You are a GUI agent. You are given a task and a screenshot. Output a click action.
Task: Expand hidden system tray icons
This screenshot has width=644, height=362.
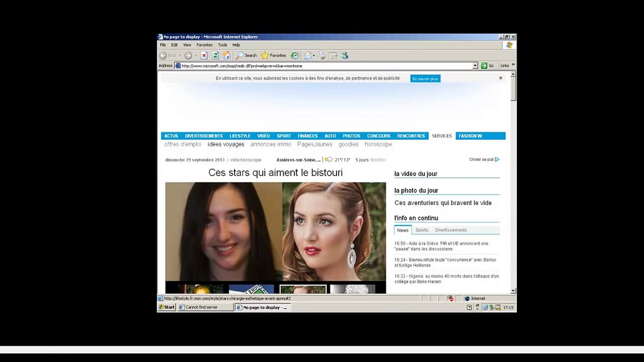(477, 307)
